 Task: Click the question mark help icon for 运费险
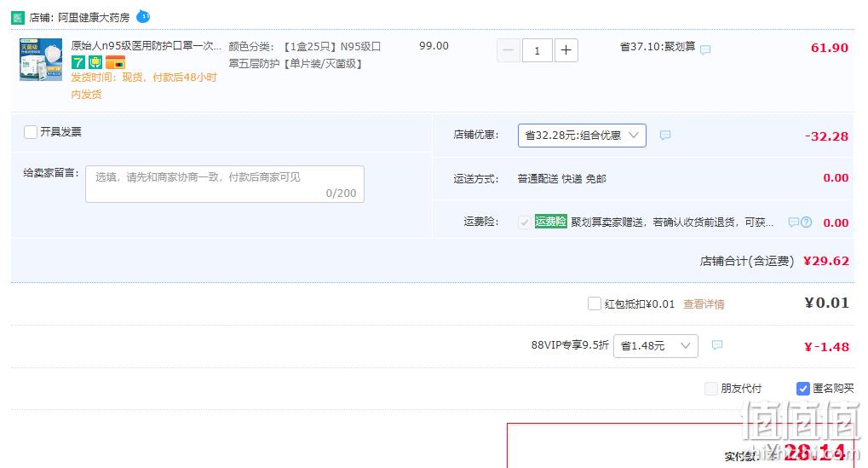click(x=807, y=222)
